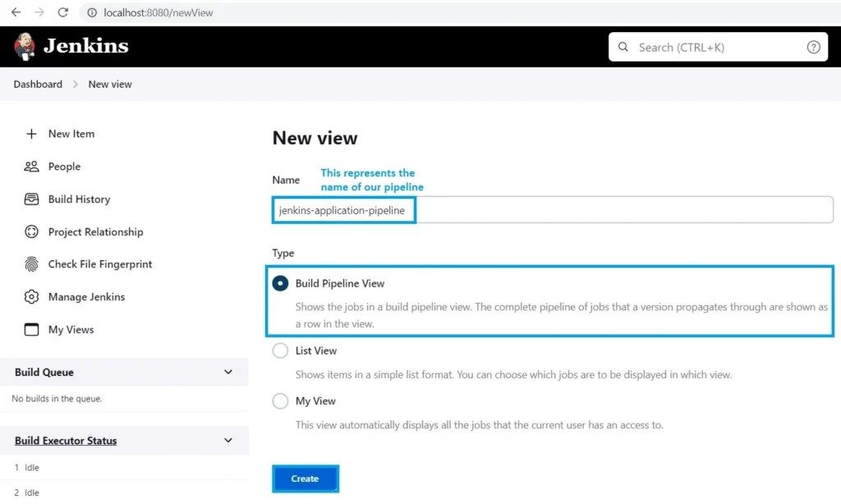This screenshot has width=841, height=504.
Task: Click executor '1 Idle' row
Action: click(27, 468)
